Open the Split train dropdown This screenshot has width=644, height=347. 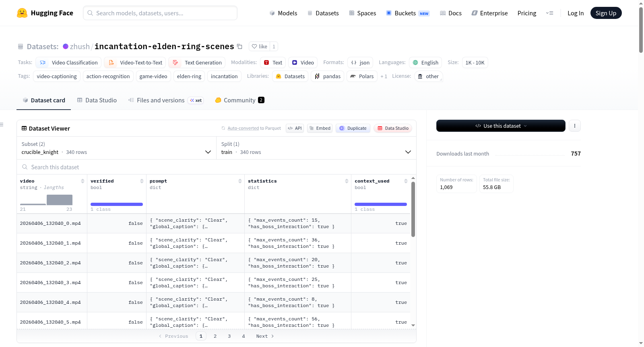tap(316, 148)
